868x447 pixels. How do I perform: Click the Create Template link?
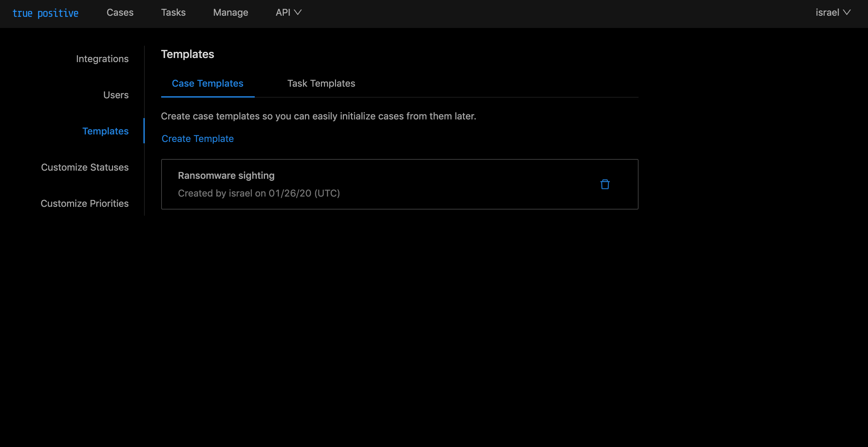pos(197,139)
